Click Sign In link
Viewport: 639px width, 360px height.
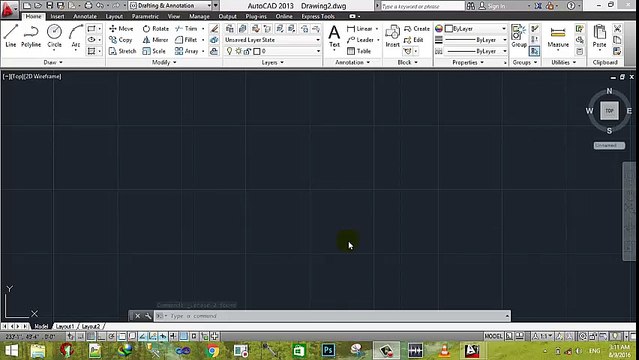[x=492, y=6]
